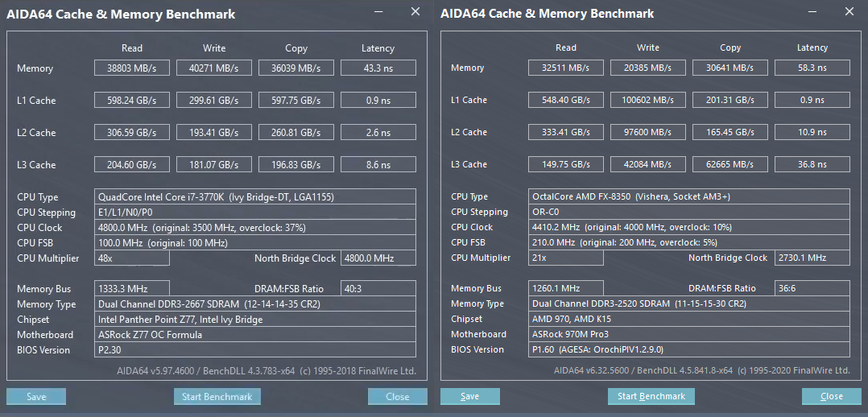The width and height of the screenshot is (868, 417).
Task: Select the 598.24 GB/s L1 Cache read field
Action: pyautogui.click(x=132, y=101)
